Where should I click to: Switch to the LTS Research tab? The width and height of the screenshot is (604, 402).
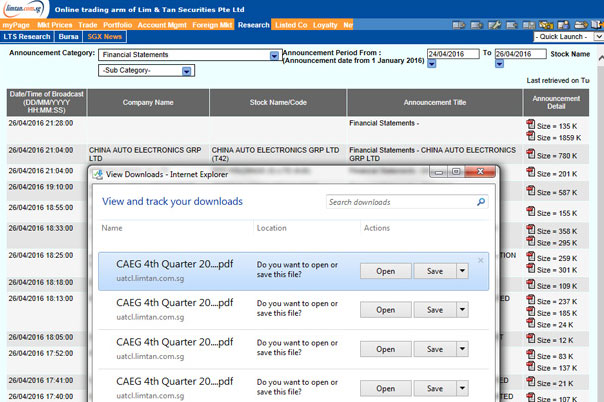click(27, 37)
